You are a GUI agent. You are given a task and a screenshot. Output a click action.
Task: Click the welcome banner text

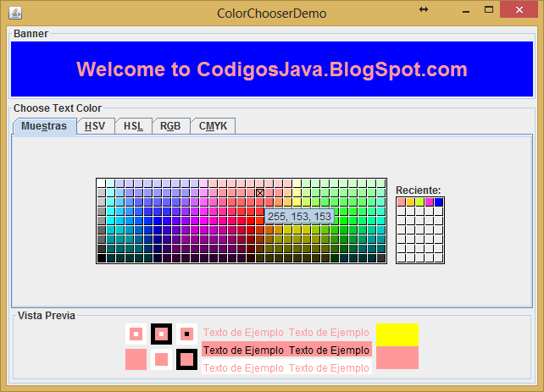coord(272,69)
